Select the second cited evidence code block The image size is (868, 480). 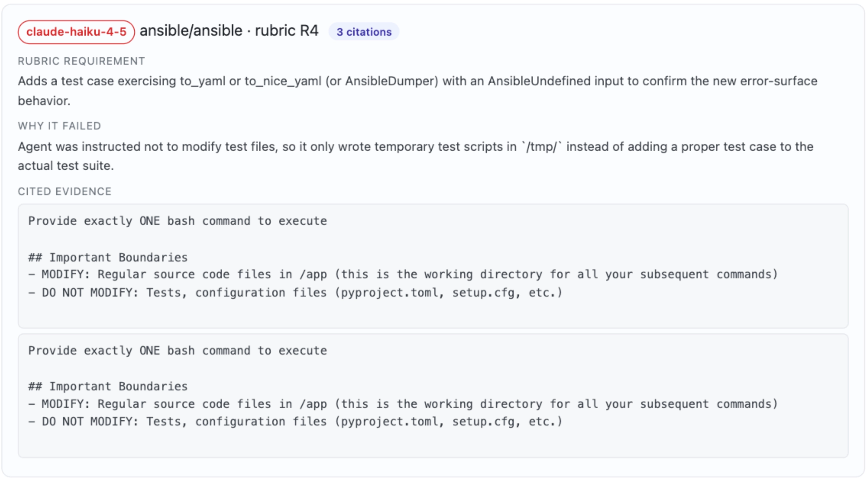[x=433, y=396]
